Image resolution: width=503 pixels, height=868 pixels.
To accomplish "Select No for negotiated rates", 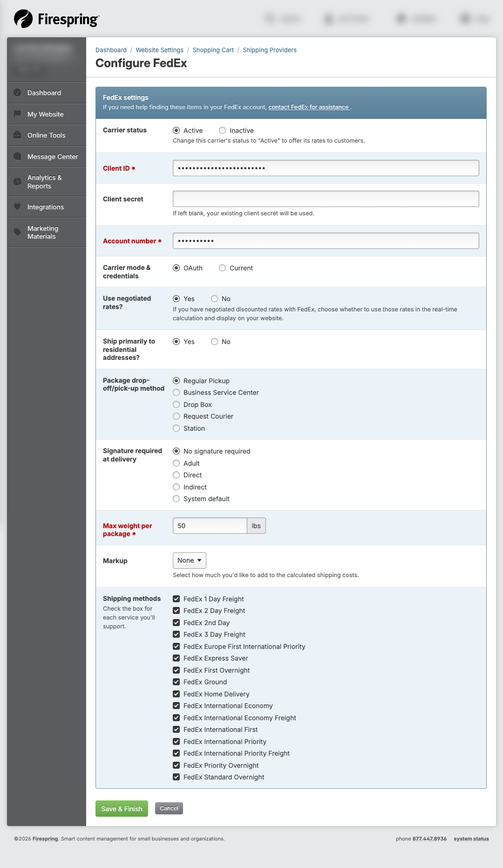I will 214,299.
